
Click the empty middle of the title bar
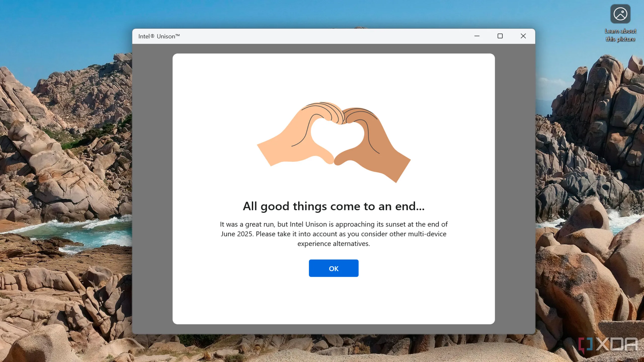[327, 36]
